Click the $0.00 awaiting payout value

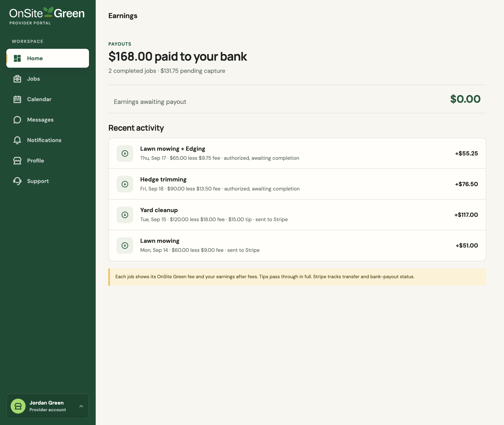coord(465,99)
